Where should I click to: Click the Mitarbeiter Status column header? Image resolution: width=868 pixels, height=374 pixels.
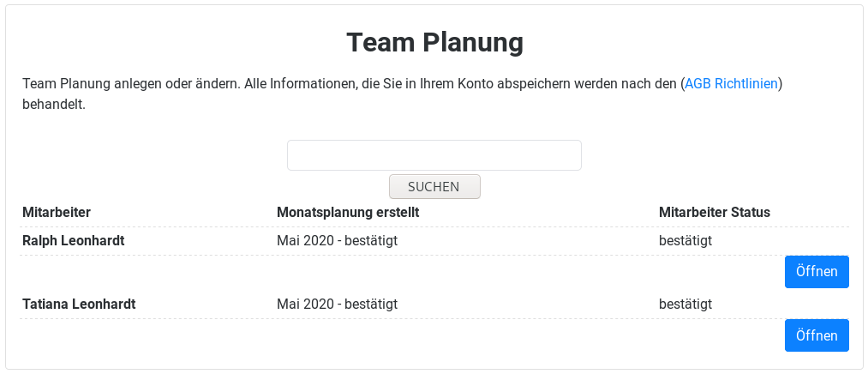(x=714, y=212)
